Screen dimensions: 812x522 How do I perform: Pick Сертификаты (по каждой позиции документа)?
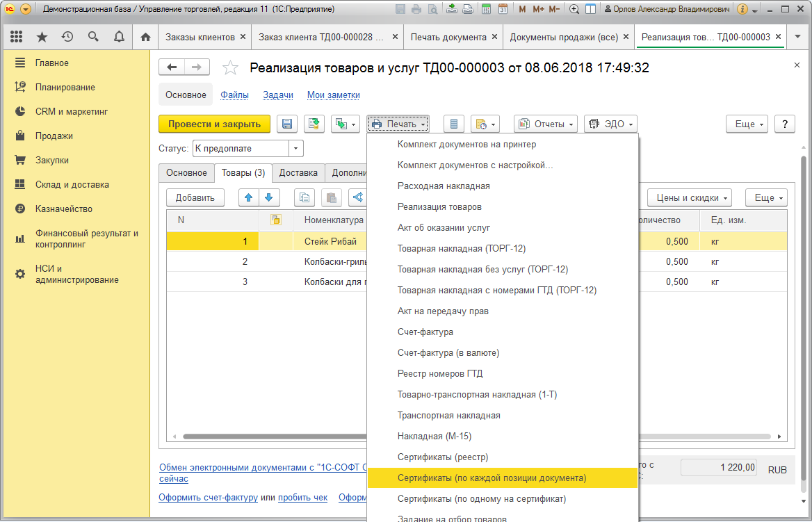click(503, 478)
